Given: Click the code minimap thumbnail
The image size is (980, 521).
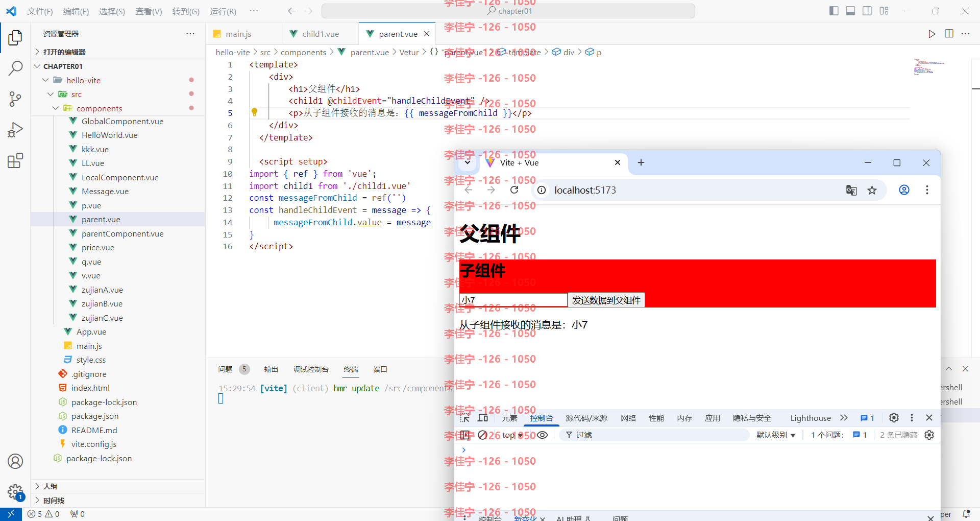Looking at the screenshot, I should click(929, 66).
